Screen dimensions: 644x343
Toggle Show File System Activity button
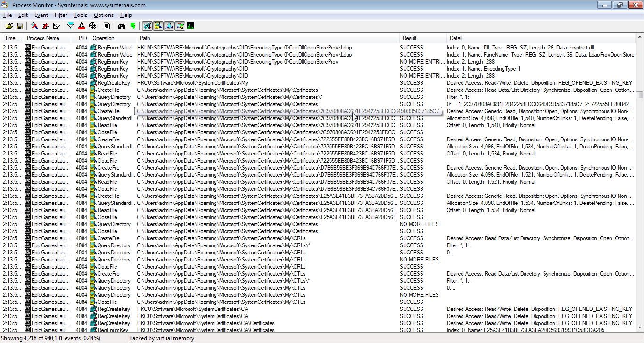tap(158, 26)
